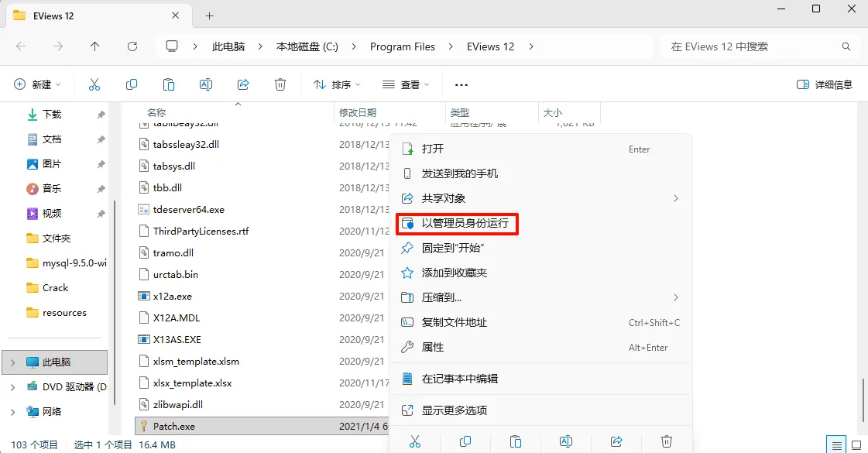
Task: Go back with the left arrow button
Action: pos(21,46)
